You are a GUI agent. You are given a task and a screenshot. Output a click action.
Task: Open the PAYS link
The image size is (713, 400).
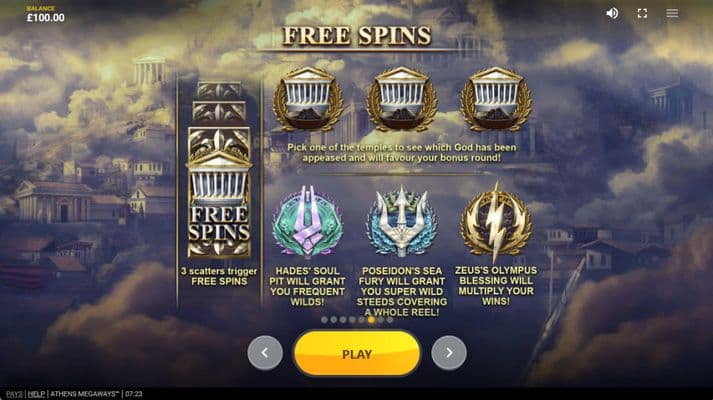pyautogui.click(x=14, y=394)
